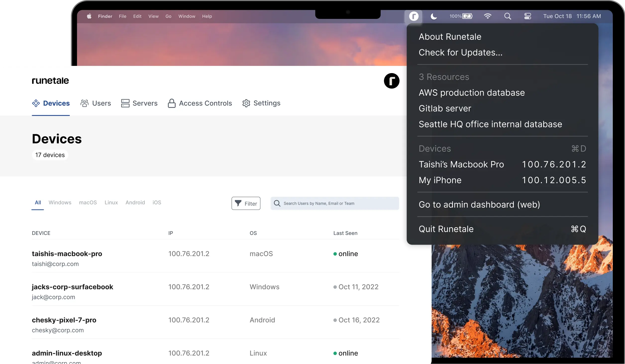Screen dimensions: 625x364
Task: Click the Runetale menu bar icon
Action: coord(414,16)
